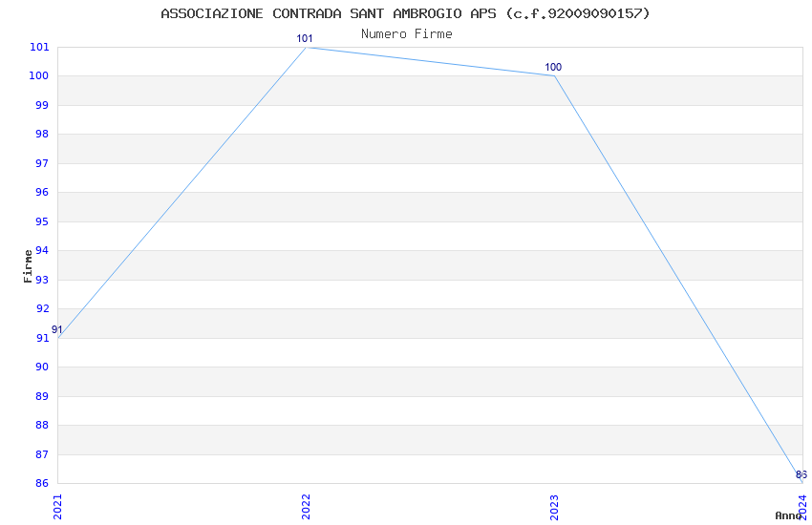Click the 93 tick on y-axis

coord(42,280)
